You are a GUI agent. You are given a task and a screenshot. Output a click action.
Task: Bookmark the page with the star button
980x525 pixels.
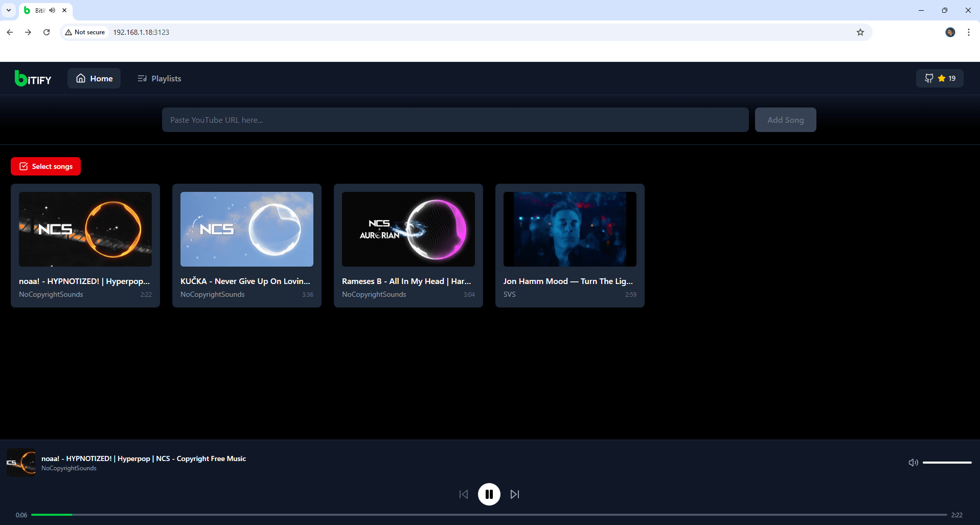tap(860, 32)
